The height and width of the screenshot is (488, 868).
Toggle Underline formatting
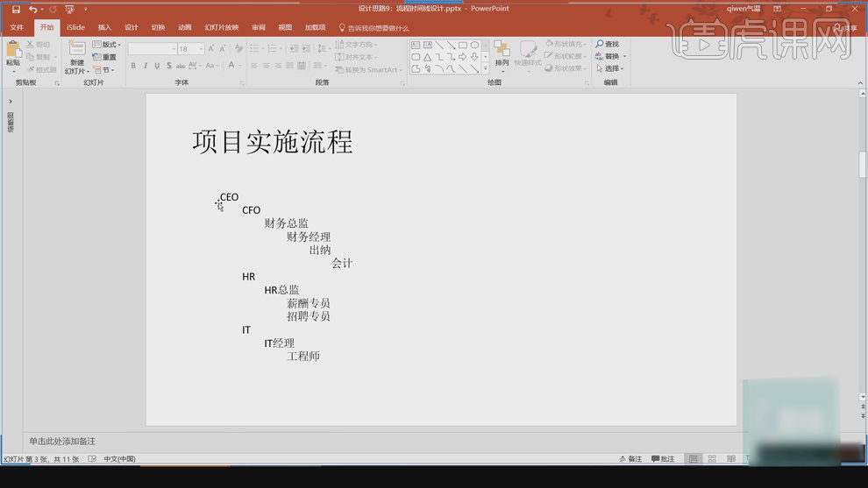(x=157, y=66)
